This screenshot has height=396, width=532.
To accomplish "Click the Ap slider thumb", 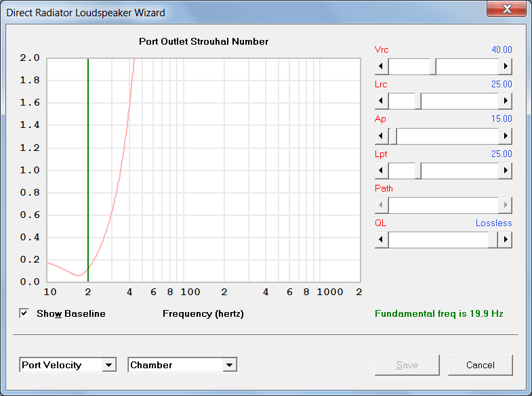I will 393,136.
